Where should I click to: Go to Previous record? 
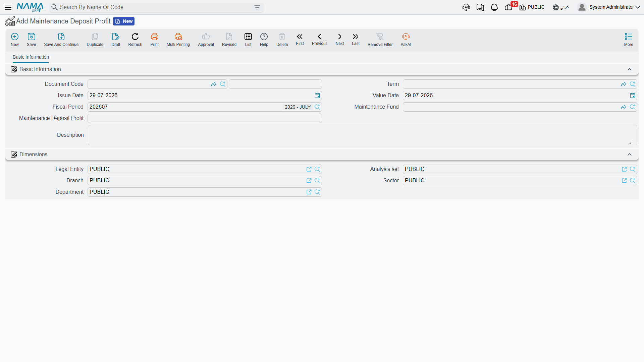click(320, 39)
